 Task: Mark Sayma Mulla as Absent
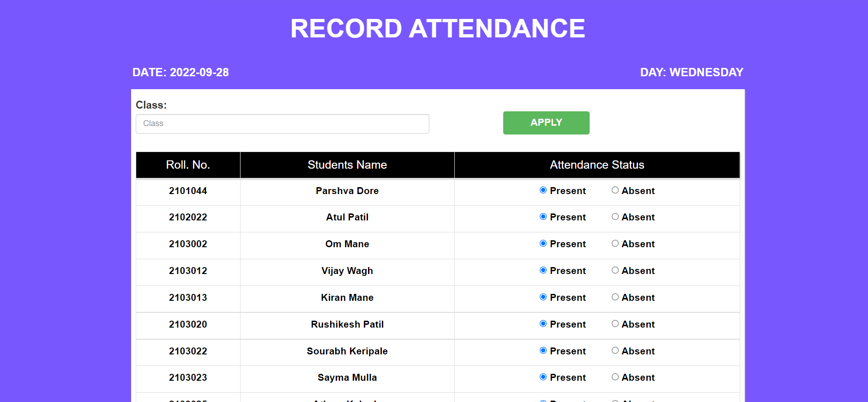(615, 377)
